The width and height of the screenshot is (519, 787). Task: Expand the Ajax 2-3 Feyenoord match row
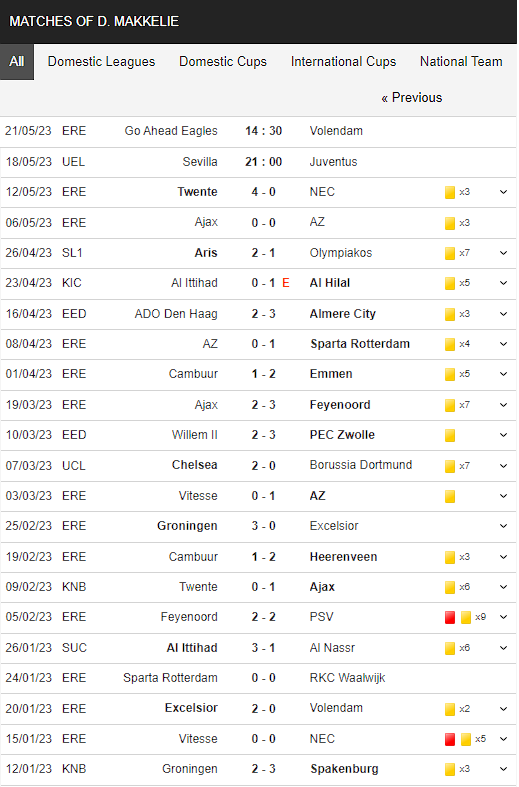[x=503, y=405]
